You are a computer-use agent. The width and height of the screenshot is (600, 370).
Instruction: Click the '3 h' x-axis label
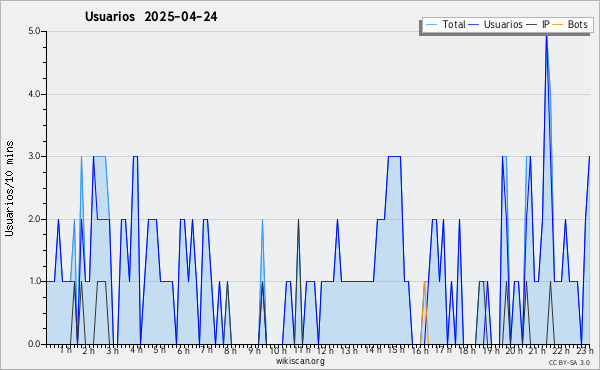[x=112, y=351]
